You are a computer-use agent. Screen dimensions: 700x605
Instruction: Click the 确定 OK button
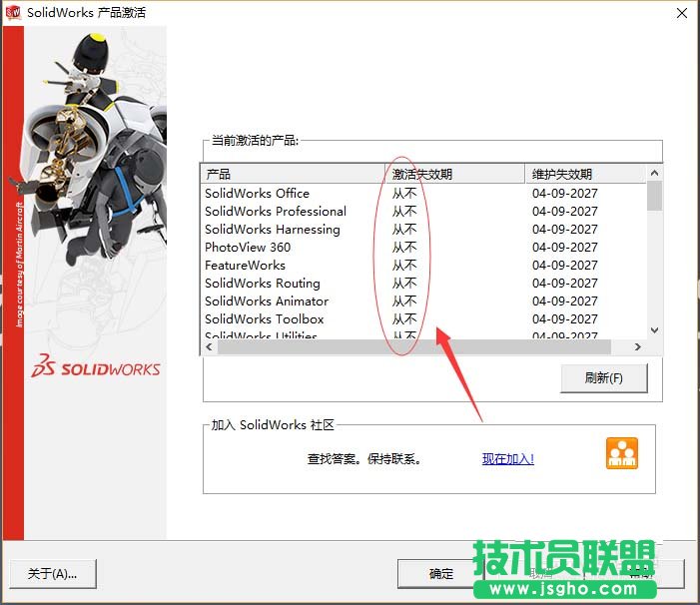coord(441,574)
